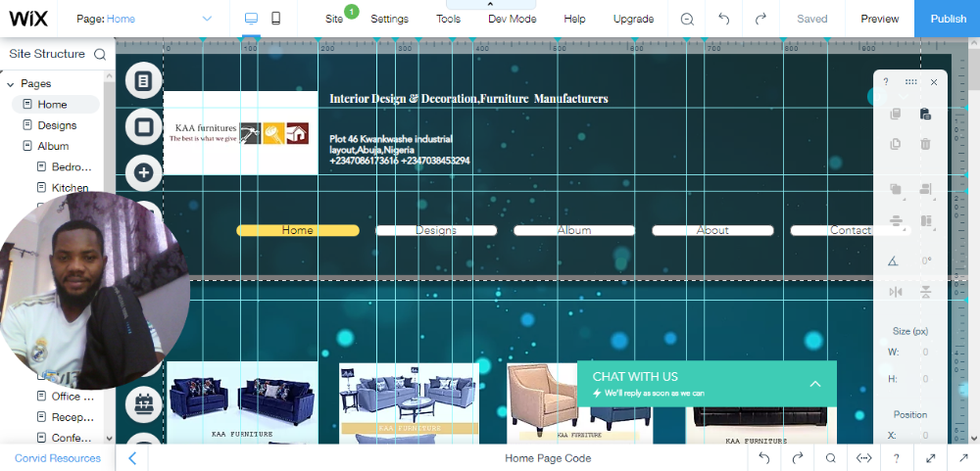Maximize the code panel expand icon
The width and height of the screenshot is (980, 471).
930,458
